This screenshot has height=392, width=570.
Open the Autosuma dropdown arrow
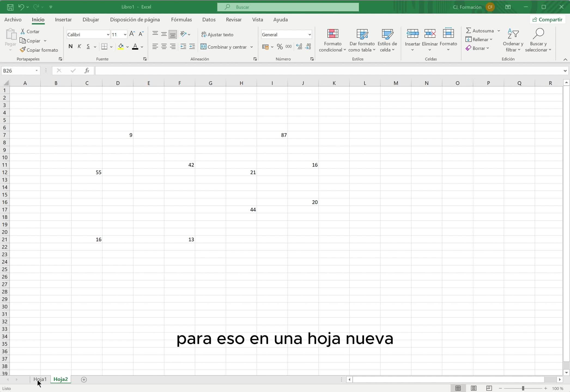click(x=499, y=31)
